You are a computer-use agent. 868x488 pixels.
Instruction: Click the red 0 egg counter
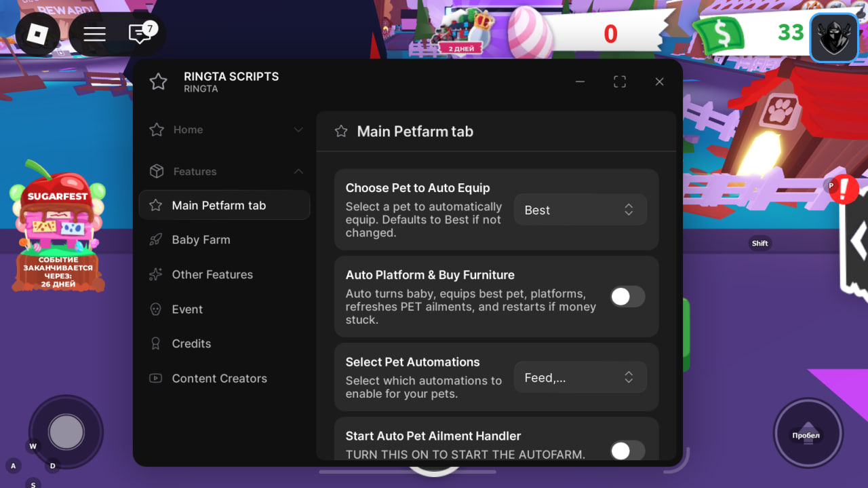pos(610,34)
